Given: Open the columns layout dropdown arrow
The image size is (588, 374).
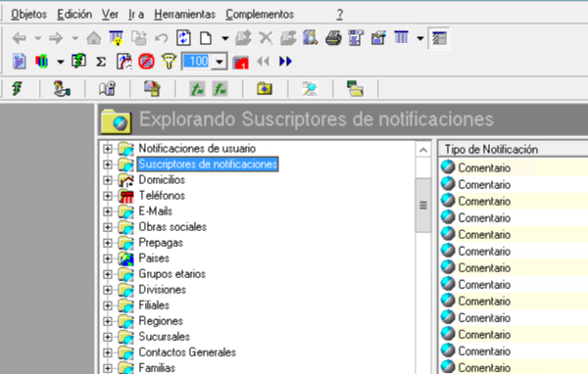Looking at the screenshot, I should click(x=420, y=38).
